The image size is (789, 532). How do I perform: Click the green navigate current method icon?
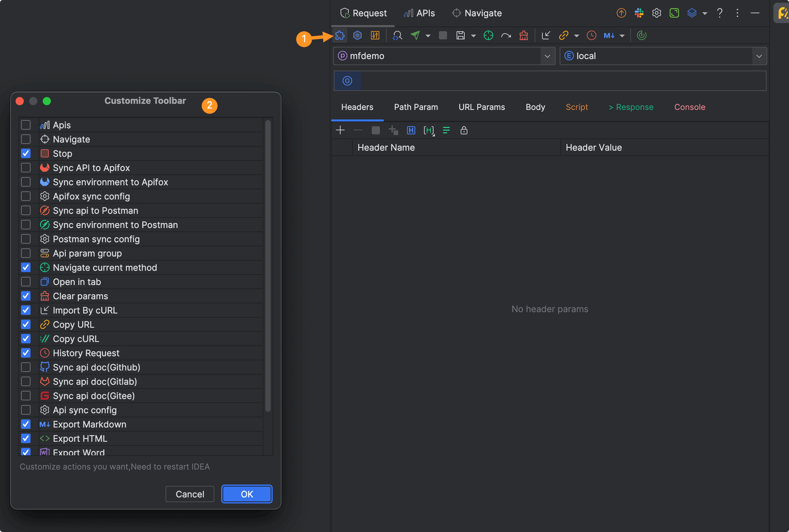[488, 35]
